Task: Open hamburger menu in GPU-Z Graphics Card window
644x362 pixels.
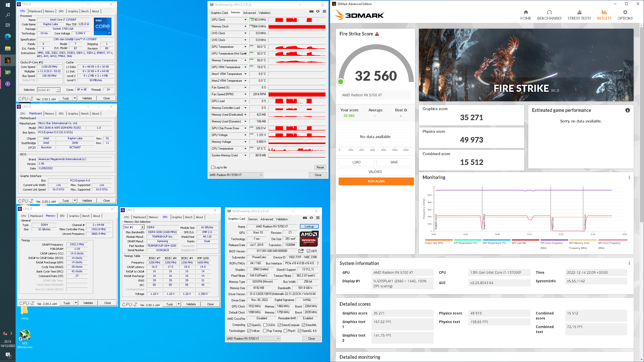Action: (318, 218)
